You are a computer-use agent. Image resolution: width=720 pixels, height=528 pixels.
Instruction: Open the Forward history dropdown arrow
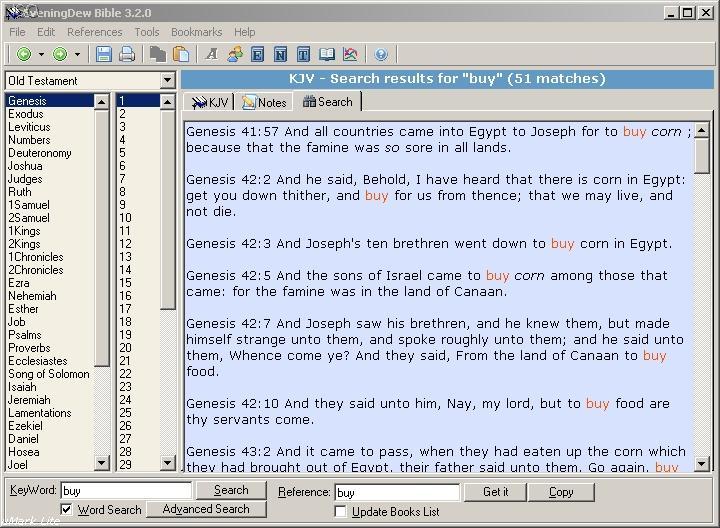77,55
